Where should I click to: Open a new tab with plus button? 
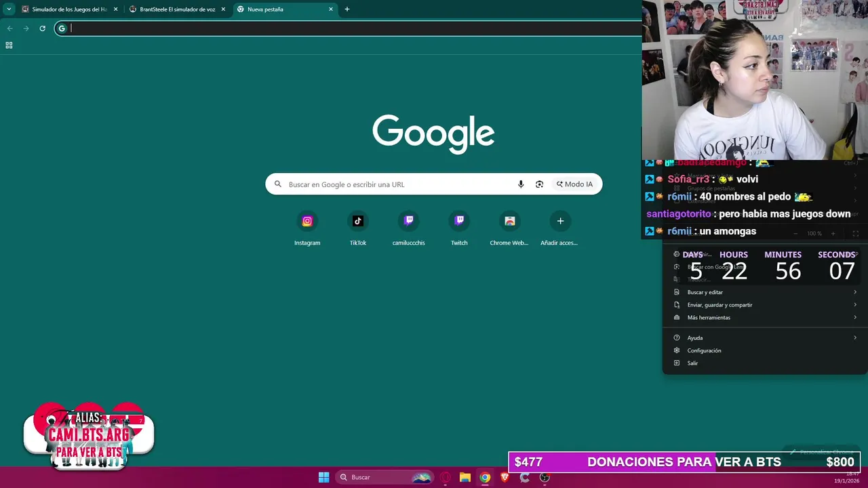click(347, 9)
